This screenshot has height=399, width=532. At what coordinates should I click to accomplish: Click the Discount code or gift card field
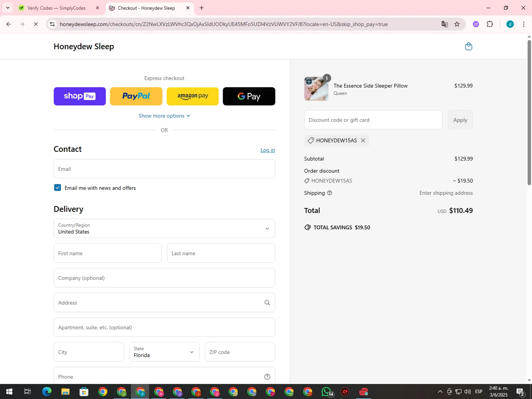tap(373, 120)
